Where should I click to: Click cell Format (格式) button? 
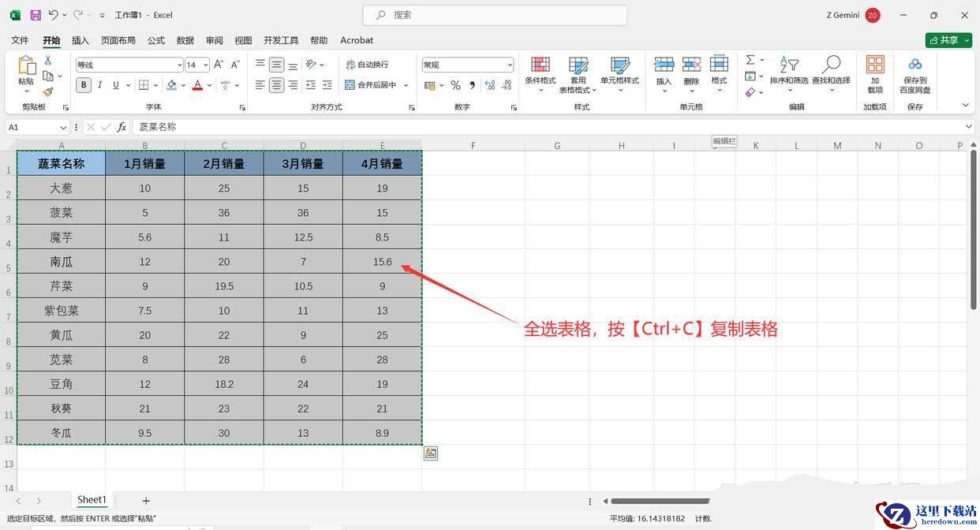719,73
